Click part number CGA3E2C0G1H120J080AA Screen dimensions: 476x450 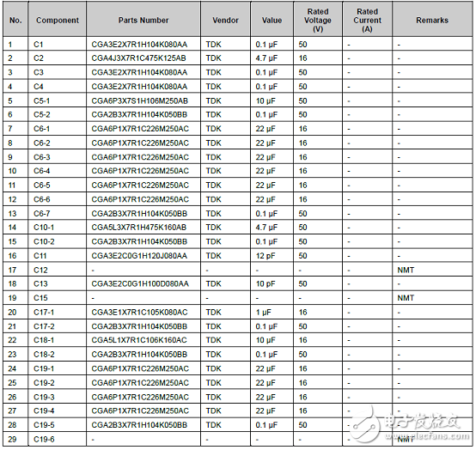coord(139,256)
